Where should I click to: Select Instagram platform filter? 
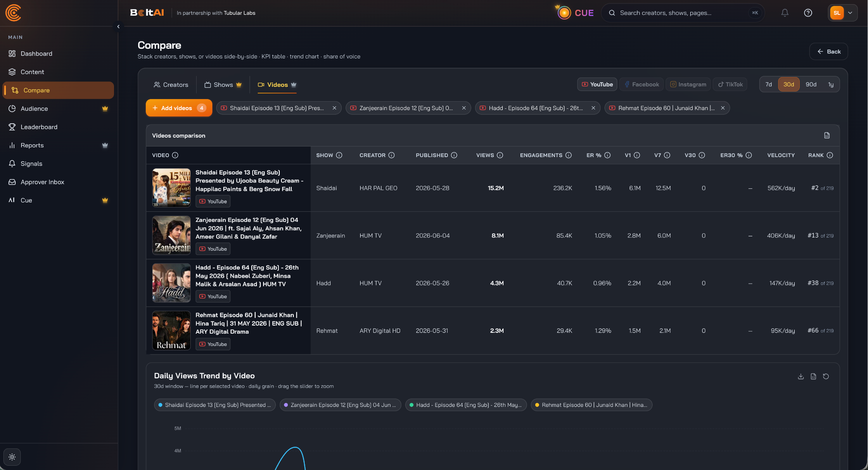click(x=688, y=84)
